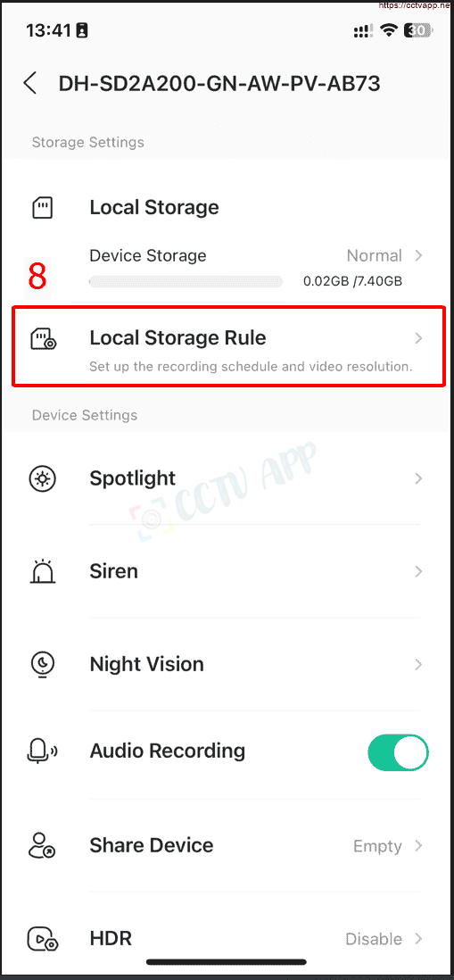Toggle the Audio Recording switch off
Image resolution: width=454 pixels, height=980 pixels.
[x=399, y=751]
